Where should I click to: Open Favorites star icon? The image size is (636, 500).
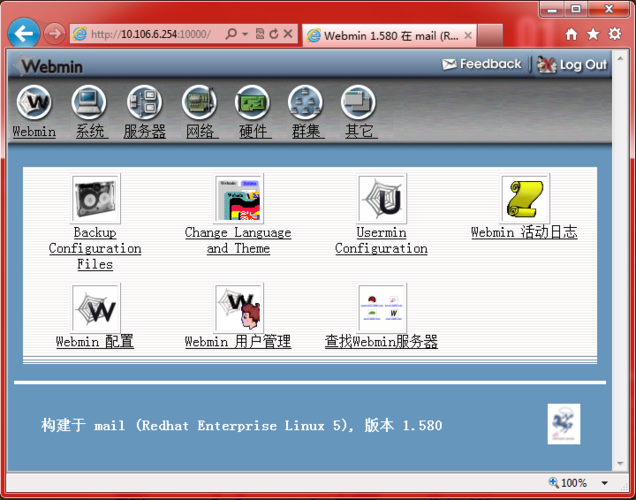pyautogui.click(x=593, y=34)
